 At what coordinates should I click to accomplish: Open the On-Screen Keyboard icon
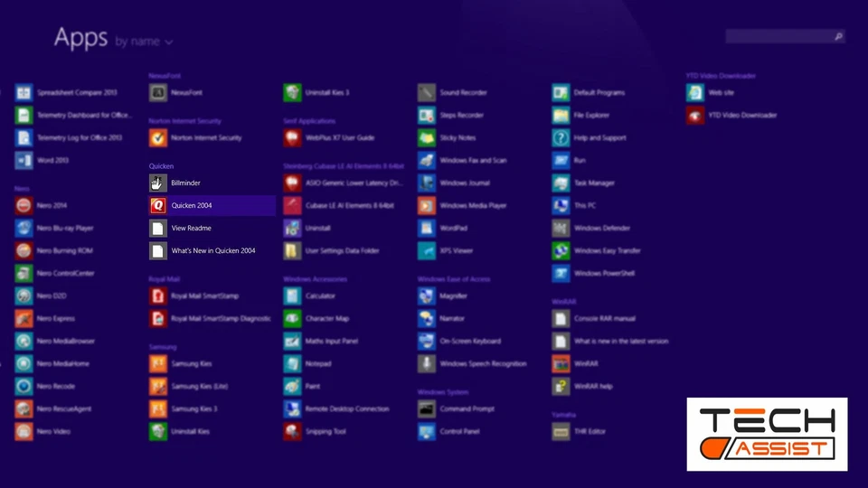tap(426, 342)
